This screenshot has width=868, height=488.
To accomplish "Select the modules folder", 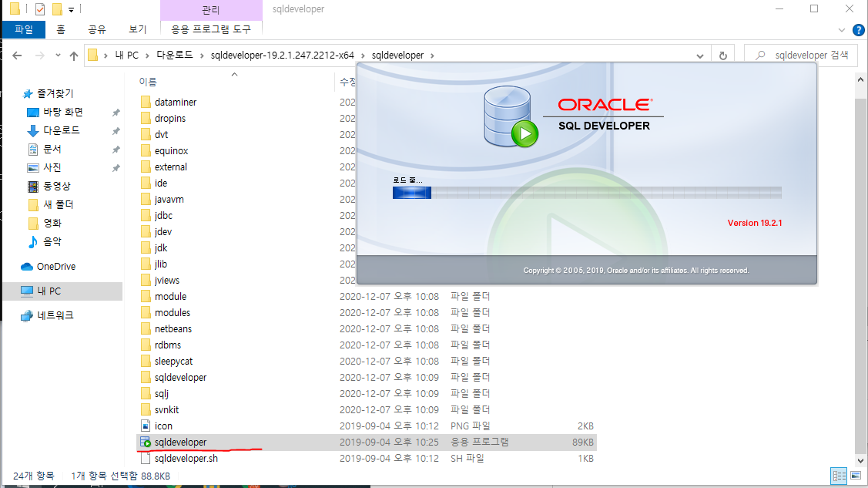I will tap(173, 312).
